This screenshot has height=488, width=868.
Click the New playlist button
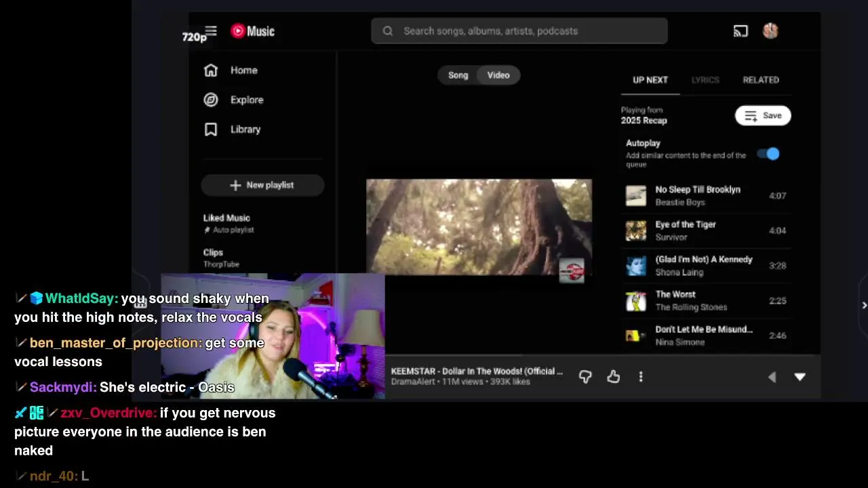point(262,185)
